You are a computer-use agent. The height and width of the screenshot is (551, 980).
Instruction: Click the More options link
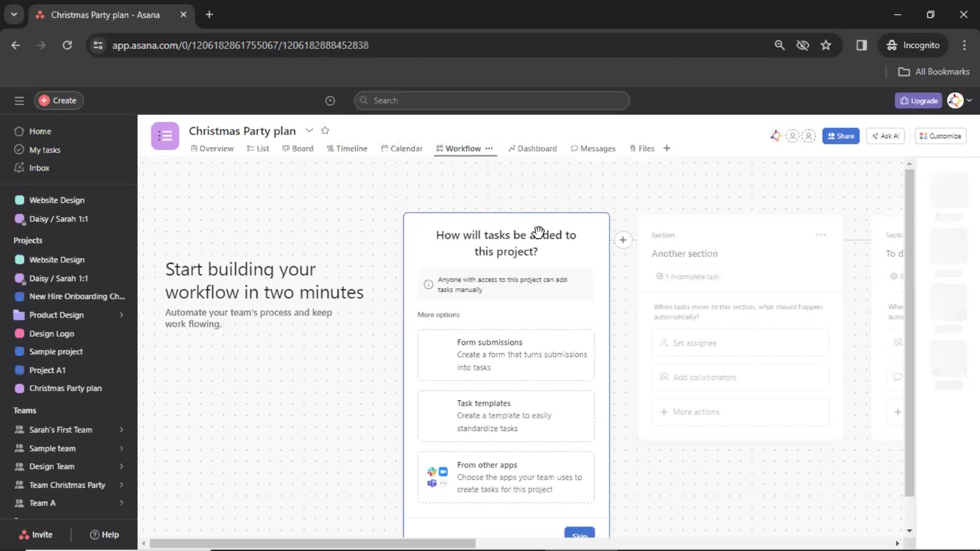(438, 314)
